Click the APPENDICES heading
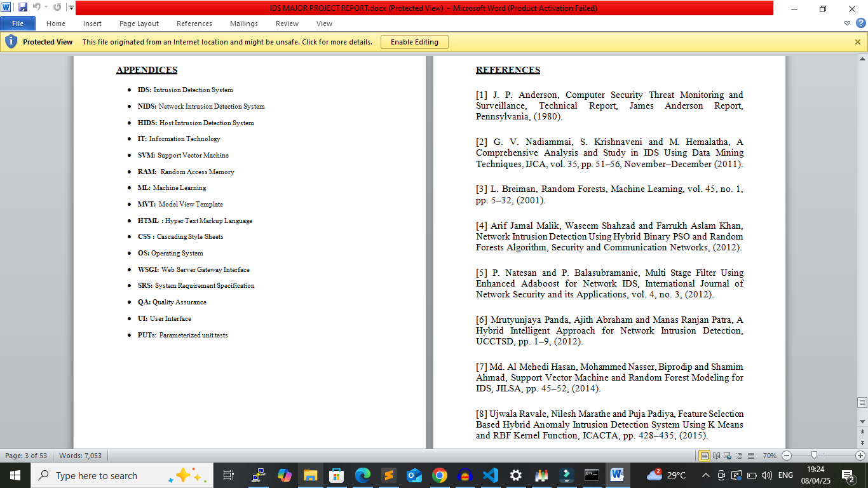 pyautogui.click(x=147, y=71)
